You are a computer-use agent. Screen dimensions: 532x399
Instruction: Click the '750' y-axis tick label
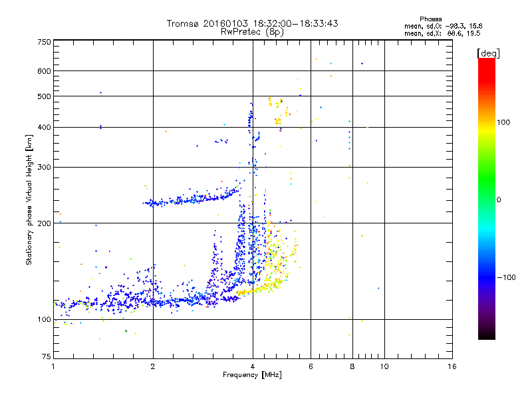pyautogui.click(x=45, y=42)
